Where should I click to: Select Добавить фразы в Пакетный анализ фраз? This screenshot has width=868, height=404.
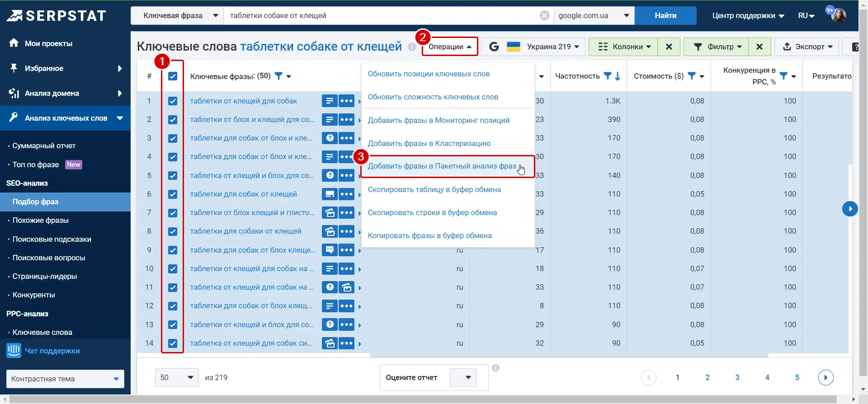click(442, 166)
